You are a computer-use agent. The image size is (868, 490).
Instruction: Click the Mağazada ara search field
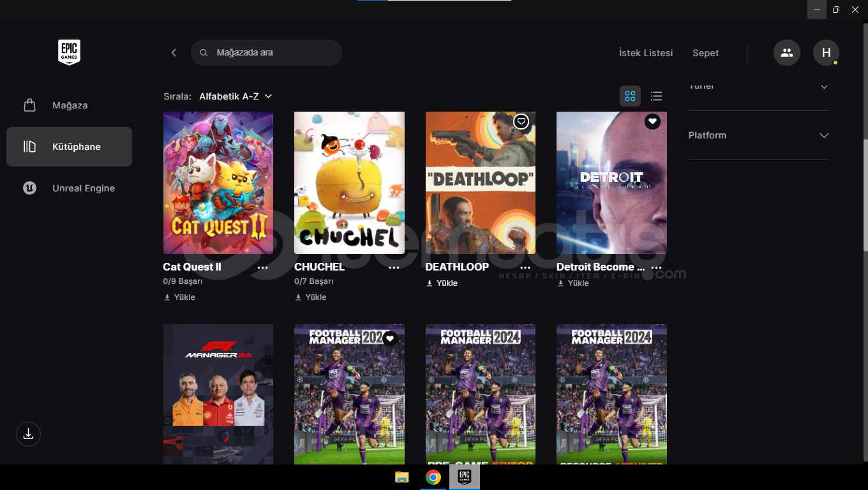[266, 53]
